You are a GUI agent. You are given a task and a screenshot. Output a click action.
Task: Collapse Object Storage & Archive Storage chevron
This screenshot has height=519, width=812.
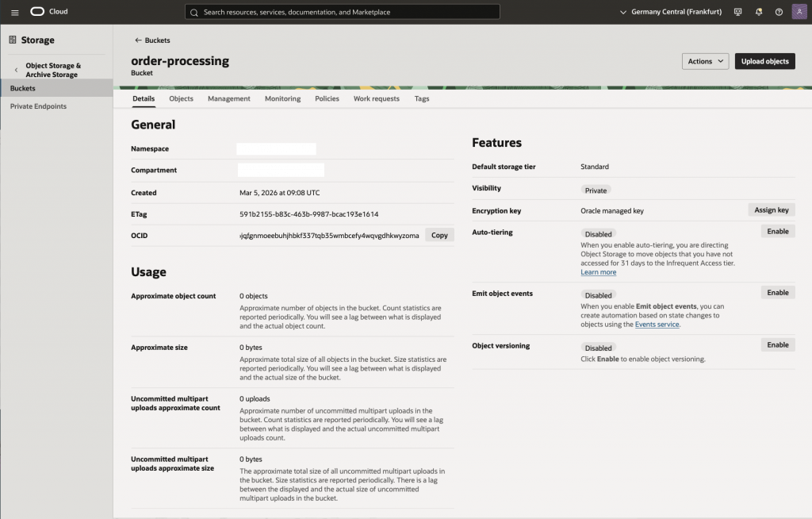point(16,71)
